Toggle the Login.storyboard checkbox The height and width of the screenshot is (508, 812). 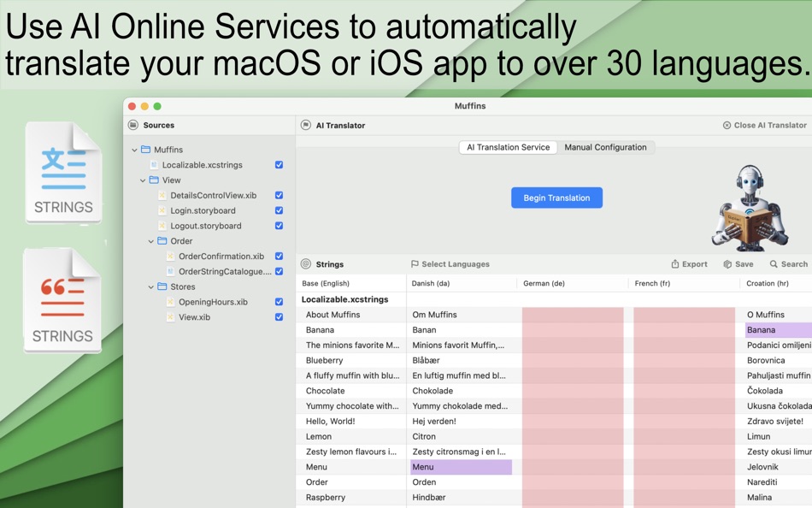pos(279,210)
